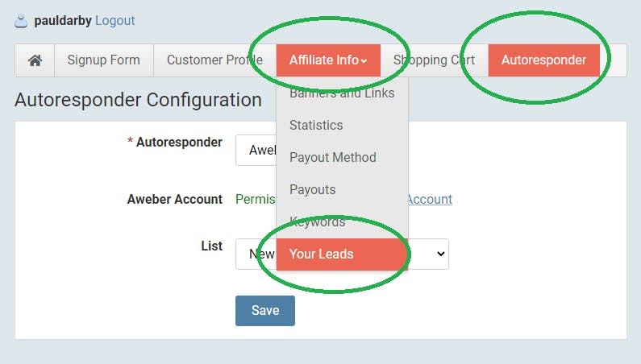Open the Autoresponder provider select box
This screenshot has height=364, width=641.
click(x=256, y=150)
